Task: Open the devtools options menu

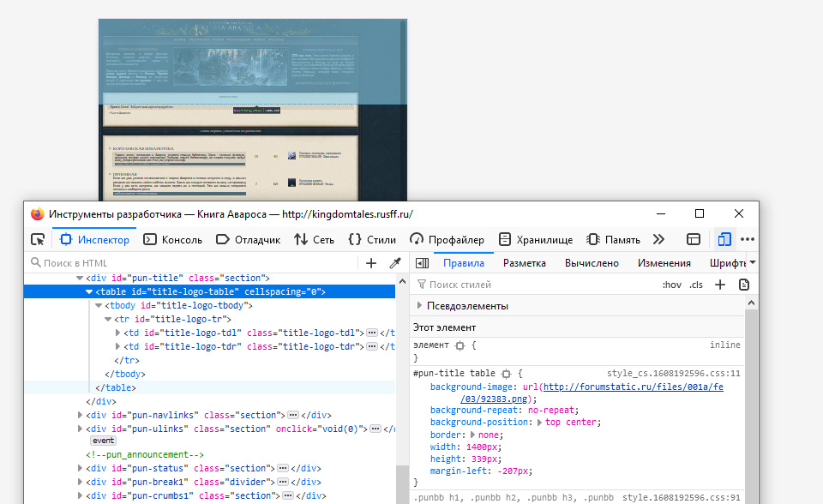Action: [x=748, y=239]
